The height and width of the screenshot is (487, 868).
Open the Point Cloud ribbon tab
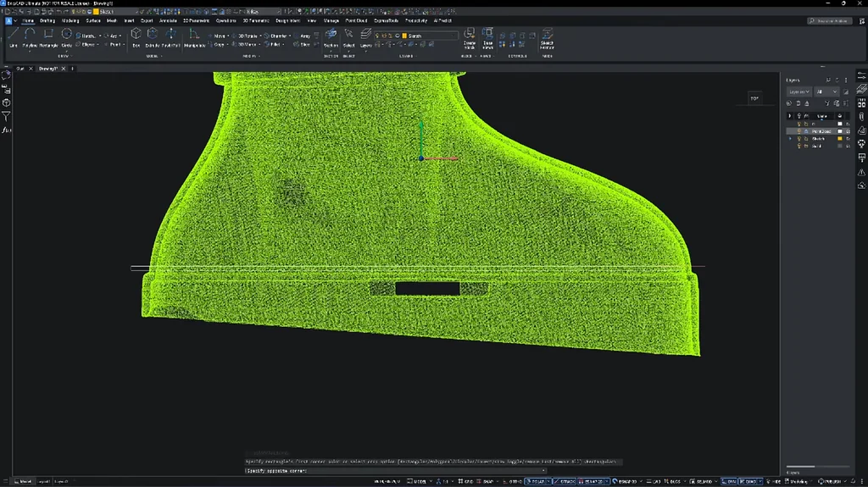[x=357, y=20]
